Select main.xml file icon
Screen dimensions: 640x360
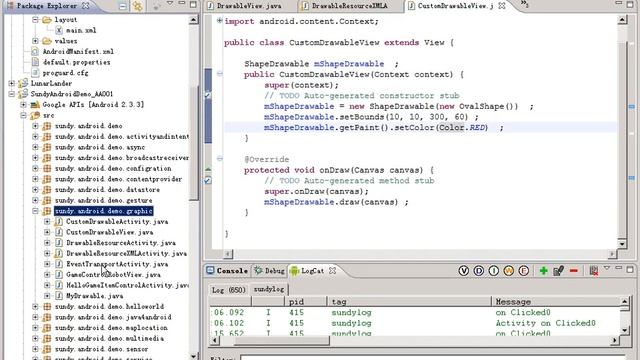(x=59, y=30)
